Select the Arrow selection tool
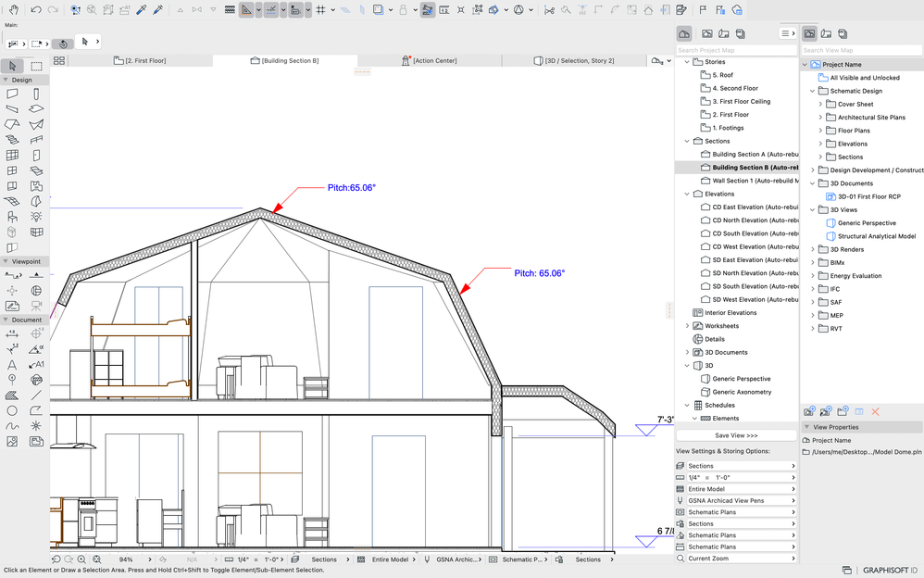Image resolution: width=924 pixels, height=578 pixels. 13,66
